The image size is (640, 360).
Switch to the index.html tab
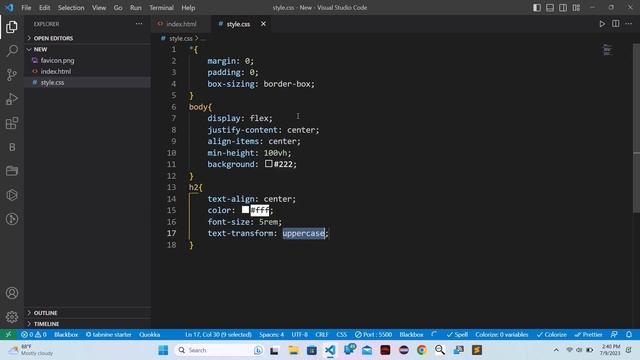point(181,24)
